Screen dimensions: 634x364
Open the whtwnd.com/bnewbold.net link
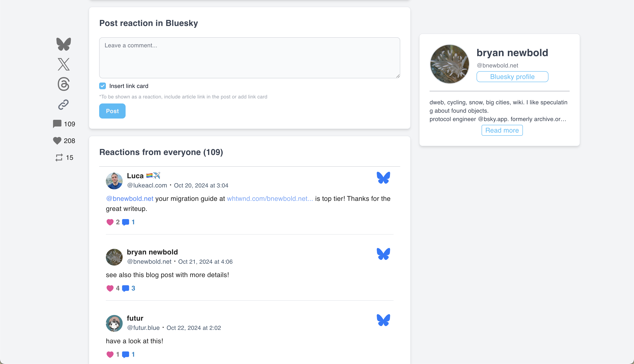click(x=270, y=199)
